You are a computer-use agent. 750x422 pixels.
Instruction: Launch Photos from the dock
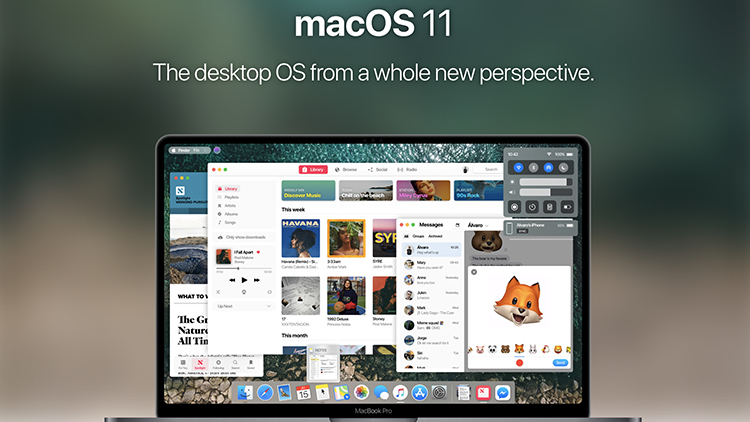click(x=361, y=393)
